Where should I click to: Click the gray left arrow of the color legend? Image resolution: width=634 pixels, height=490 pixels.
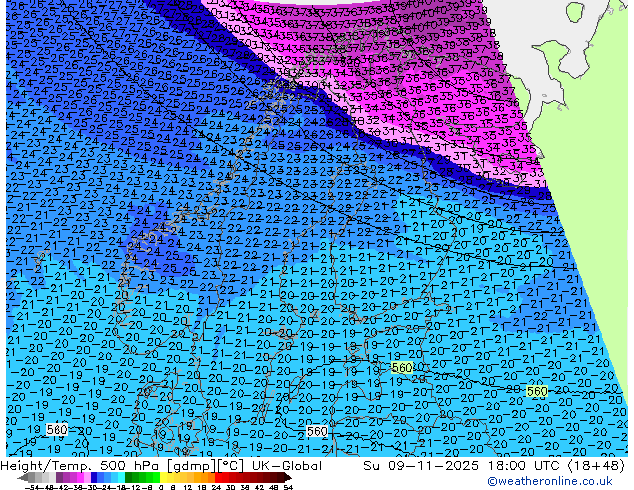tap(23, 478)
